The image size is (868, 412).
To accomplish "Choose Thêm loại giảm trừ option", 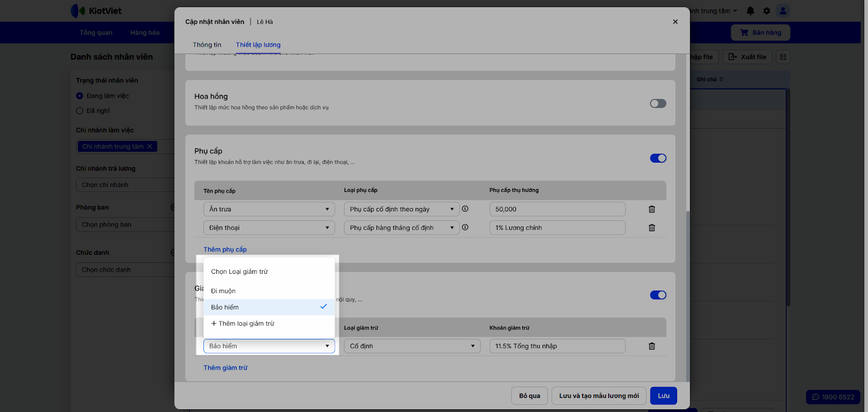I will click(243, 324).
